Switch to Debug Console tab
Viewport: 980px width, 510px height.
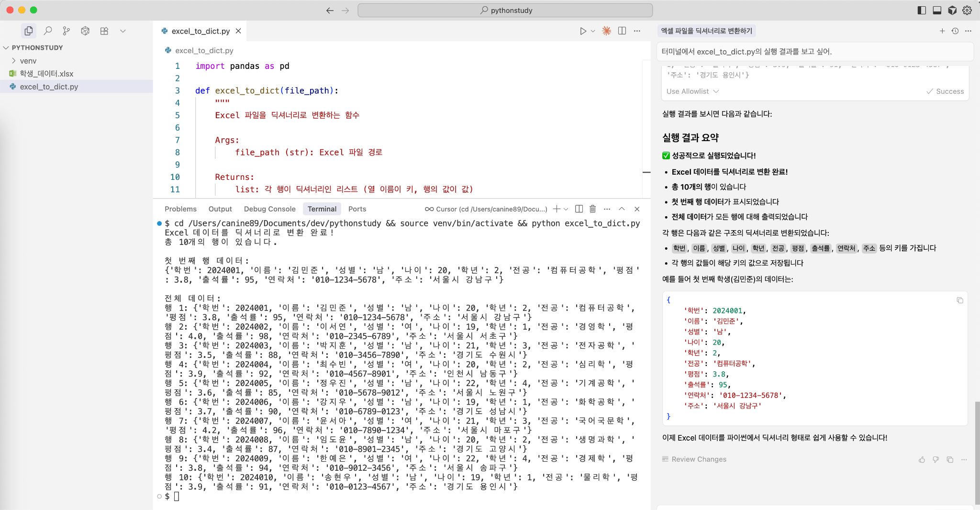click(x=270, y=209)
